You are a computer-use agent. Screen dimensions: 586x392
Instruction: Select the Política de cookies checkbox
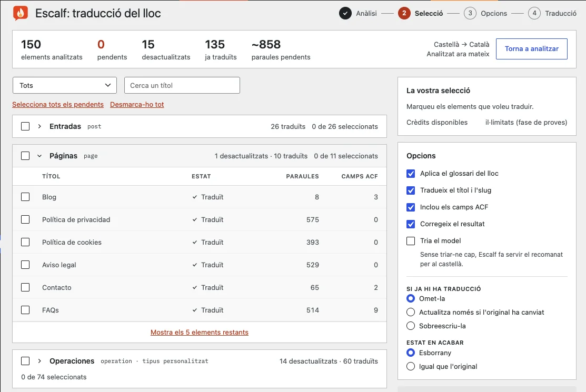[25, 242]
